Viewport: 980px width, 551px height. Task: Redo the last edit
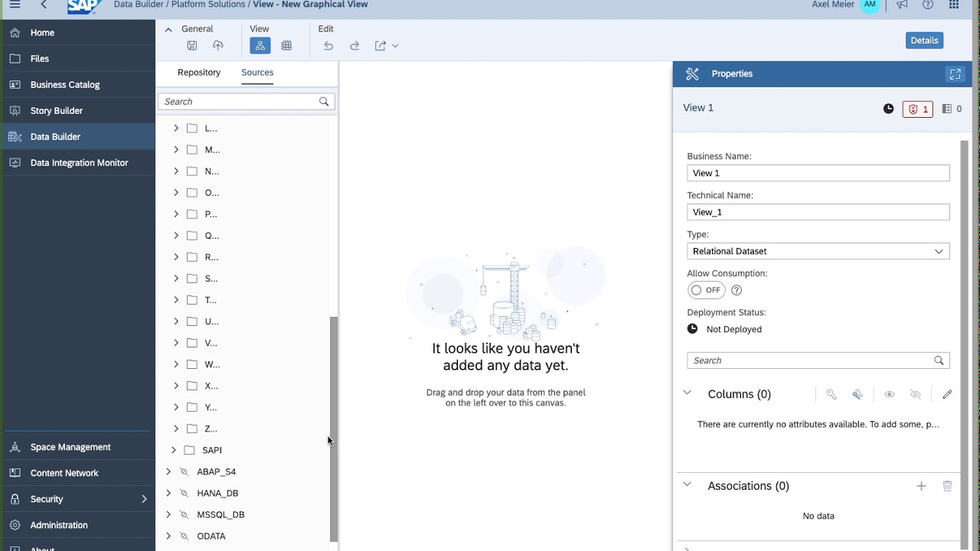click(x=354, y=46)
